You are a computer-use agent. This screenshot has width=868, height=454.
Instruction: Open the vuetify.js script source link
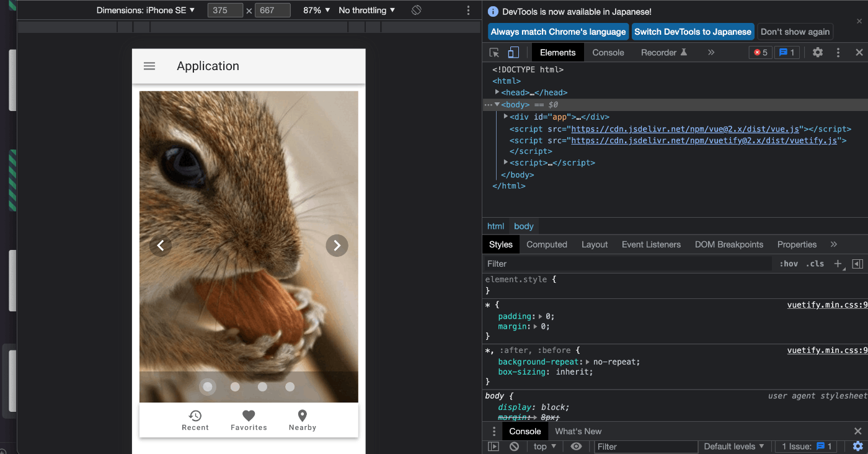pyautogui.click(x=704, y=141)
